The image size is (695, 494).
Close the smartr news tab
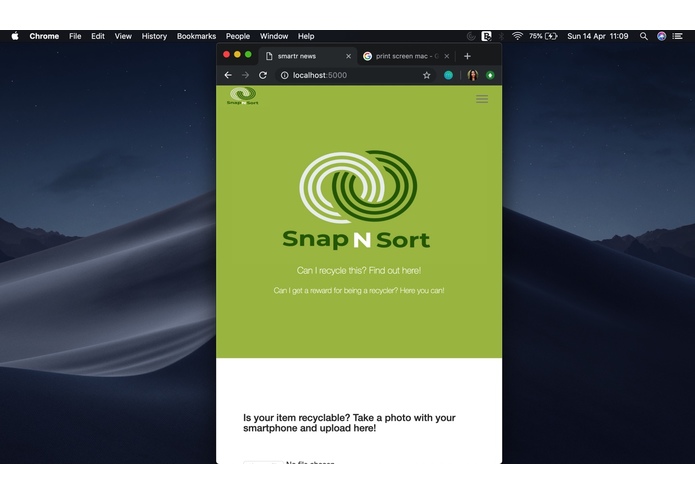348,56
